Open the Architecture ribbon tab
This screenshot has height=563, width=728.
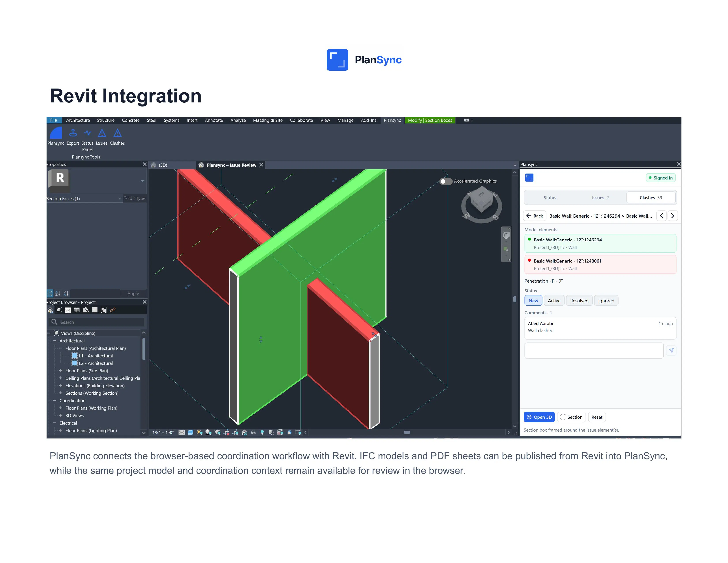tap(78, 120)
